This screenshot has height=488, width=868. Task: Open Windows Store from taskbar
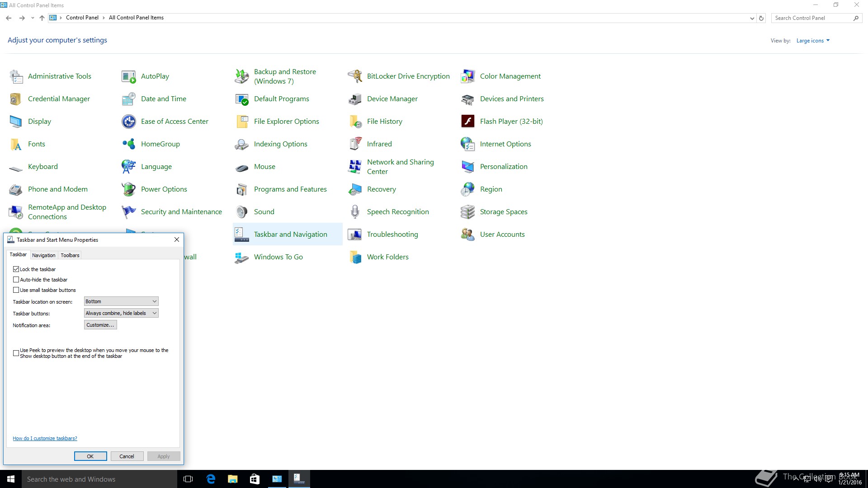255,479
